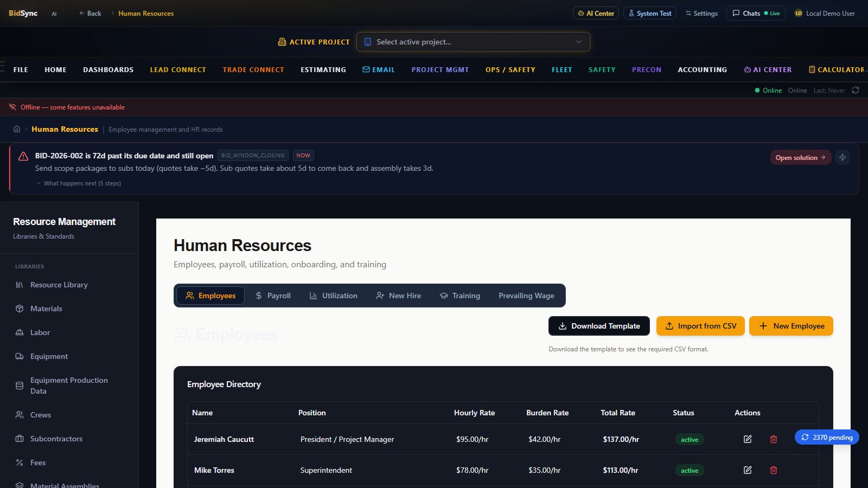Image resolution: width=868 pixels, height=488 pixels.
Task: Open the ACCOUNTING menu
Action: click(x=703, y=69)
